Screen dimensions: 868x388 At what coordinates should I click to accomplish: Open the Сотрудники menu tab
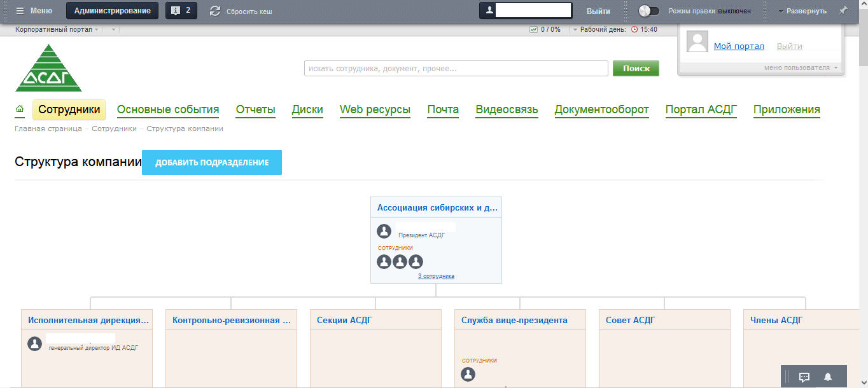(69, 109)
